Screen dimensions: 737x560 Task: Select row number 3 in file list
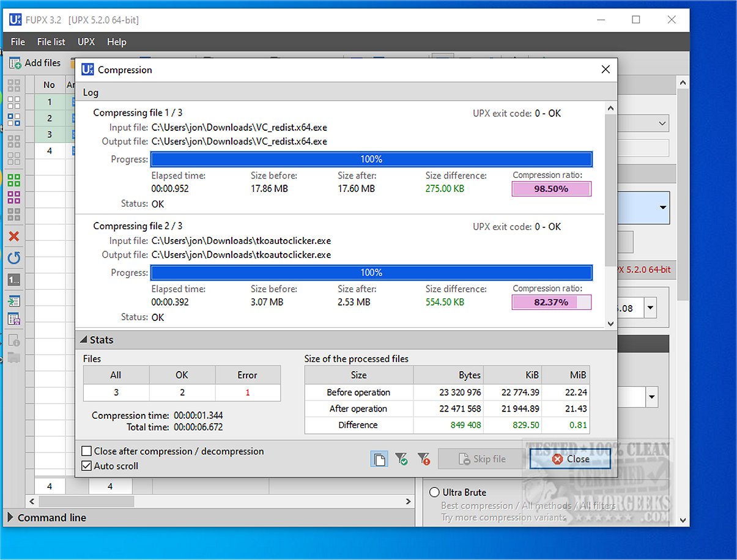50,134
